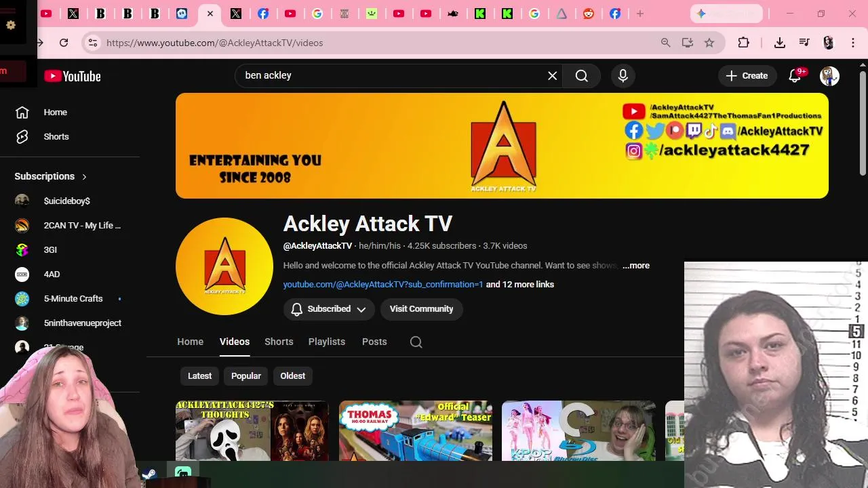
Task: Open the Posts tab
Action: 374,342
